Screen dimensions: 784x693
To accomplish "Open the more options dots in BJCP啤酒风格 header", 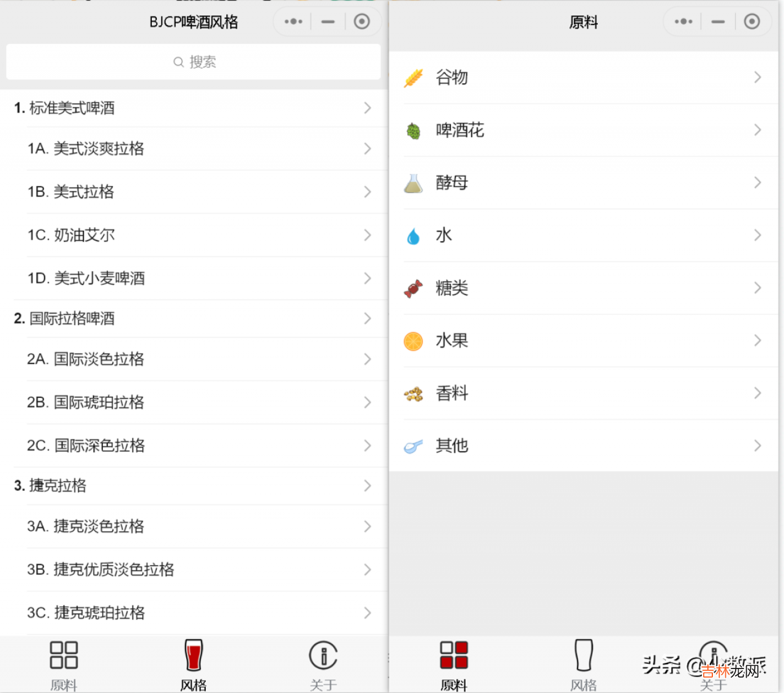I will [x=293, y=22].
